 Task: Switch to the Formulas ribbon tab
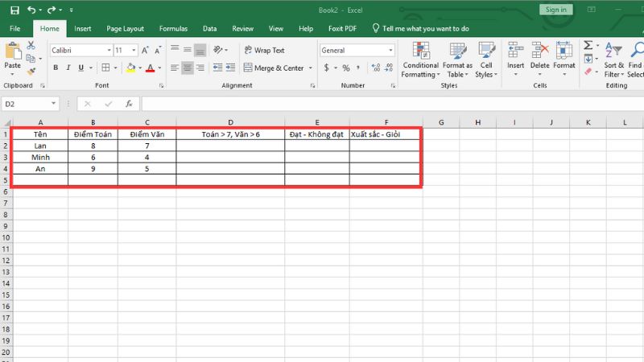[173, 28]
